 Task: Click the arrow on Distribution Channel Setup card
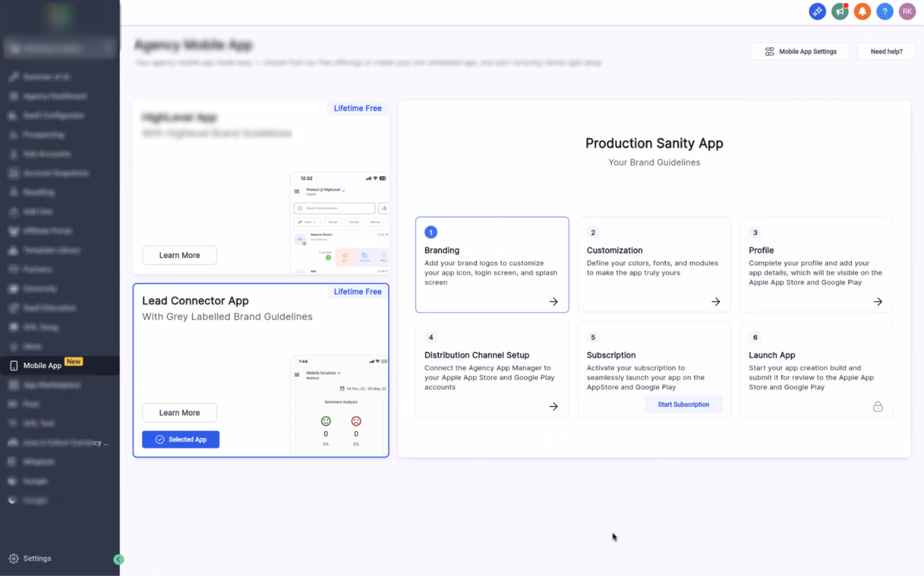pos(554,407)
